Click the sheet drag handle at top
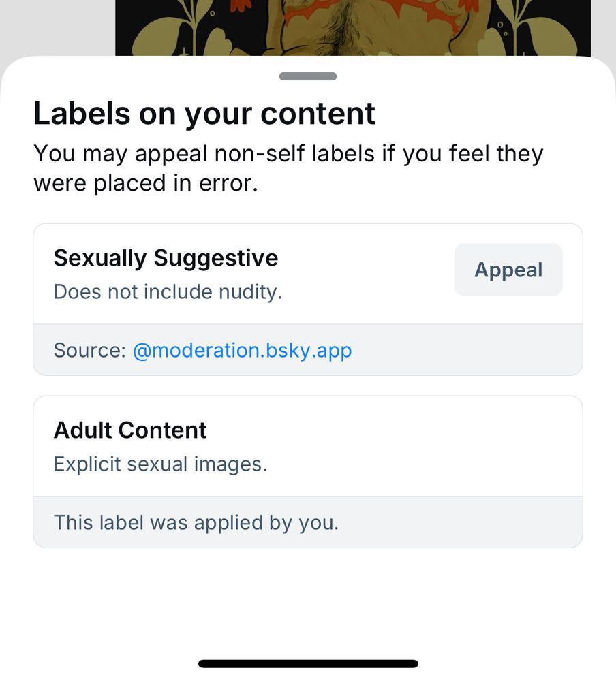Viewport: 616px width, 681px height. pos(308,76)
